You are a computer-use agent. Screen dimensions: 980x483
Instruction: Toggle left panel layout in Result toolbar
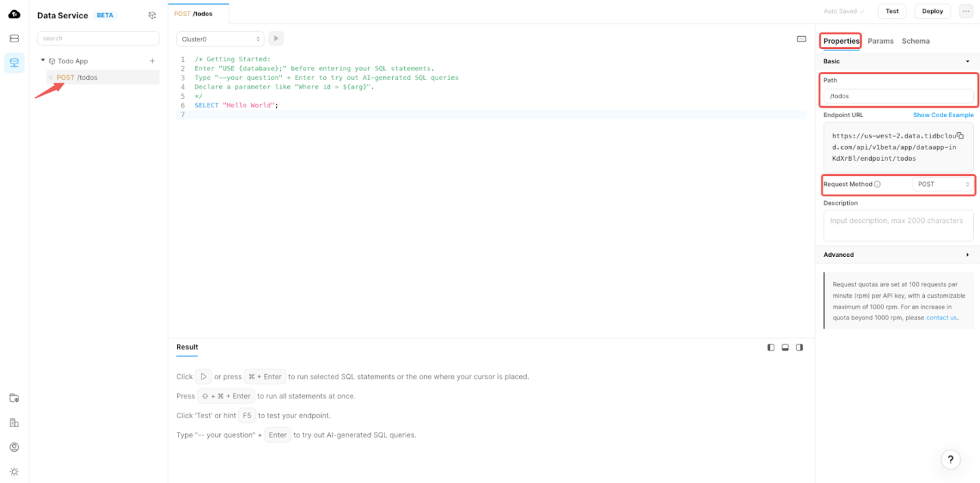(770, 347)
